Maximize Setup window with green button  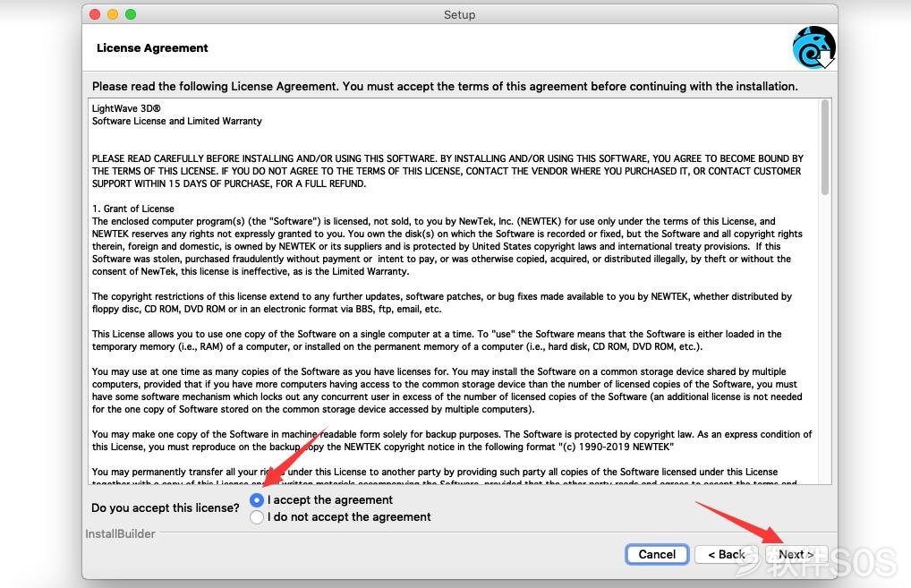click(x=131, y=14)
